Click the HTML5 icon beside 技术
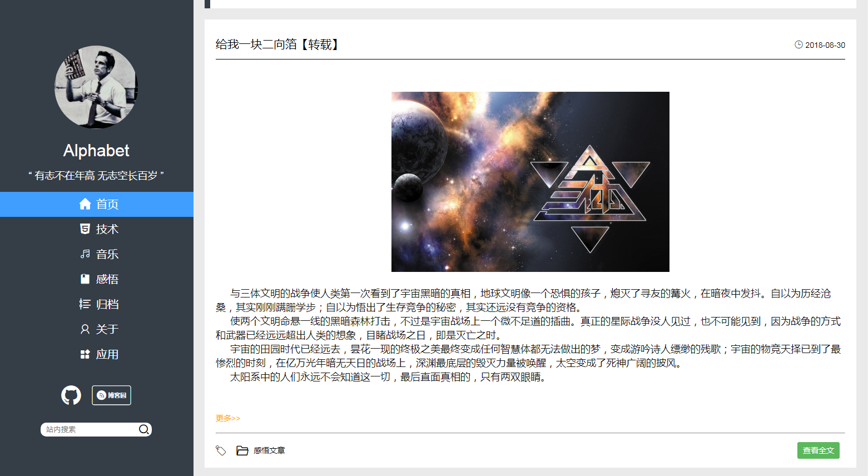The width and height of the screenshot is (868, 476). pyautogui.click(x=85, y=229)
